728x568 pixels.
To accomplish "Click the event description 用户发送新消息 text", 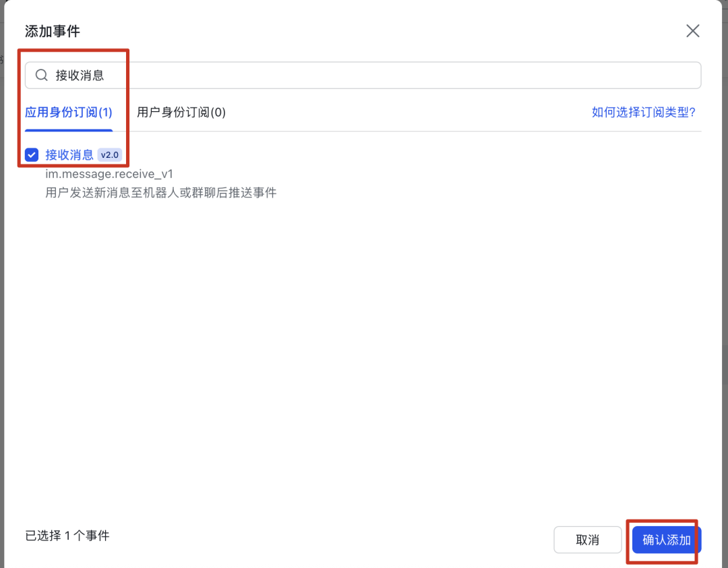I will pyautogui.click(x=128, y=192).
